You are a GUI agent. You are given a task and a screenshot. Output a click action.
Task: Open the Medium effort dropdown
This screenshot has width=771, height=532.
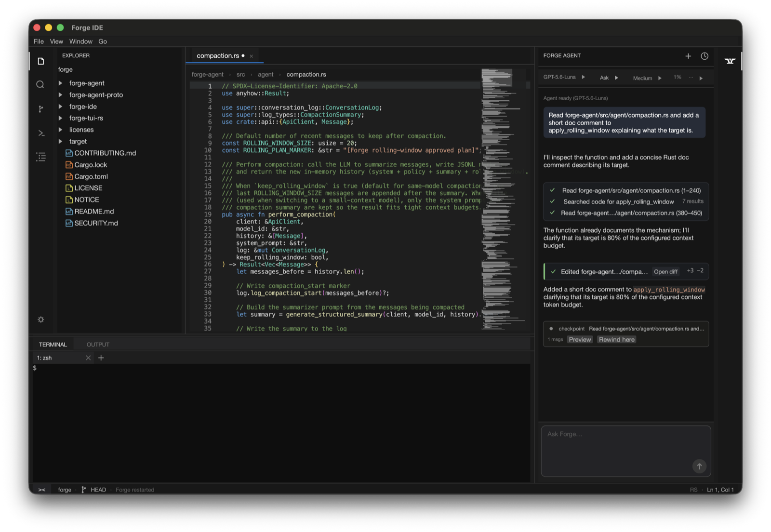[x=647, y=78]
